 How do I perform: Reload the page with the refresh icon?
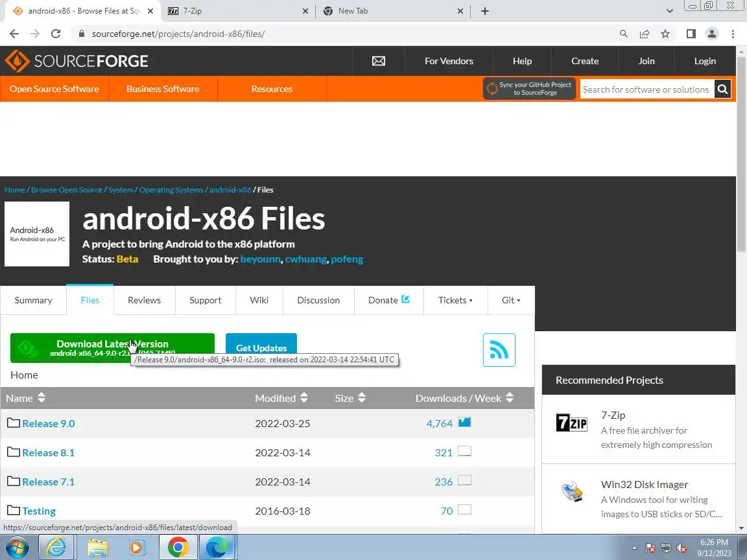pyautogui.click(x=56, y=34)
